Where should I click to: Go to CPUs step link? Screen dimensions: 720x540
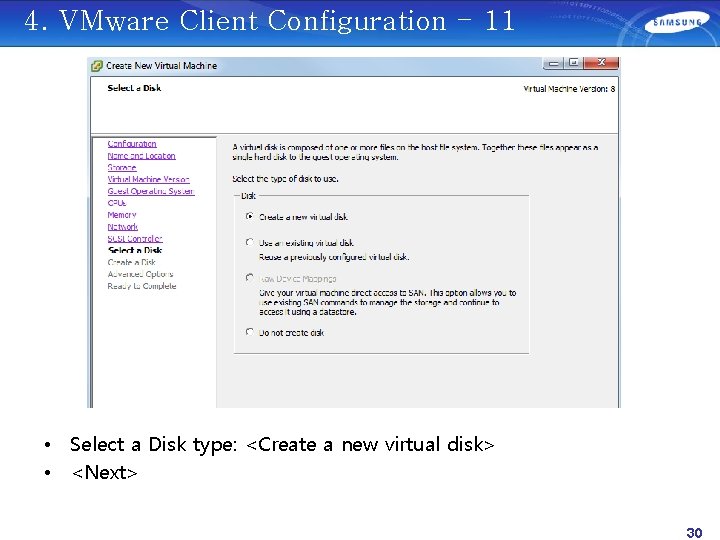(117, 203)
